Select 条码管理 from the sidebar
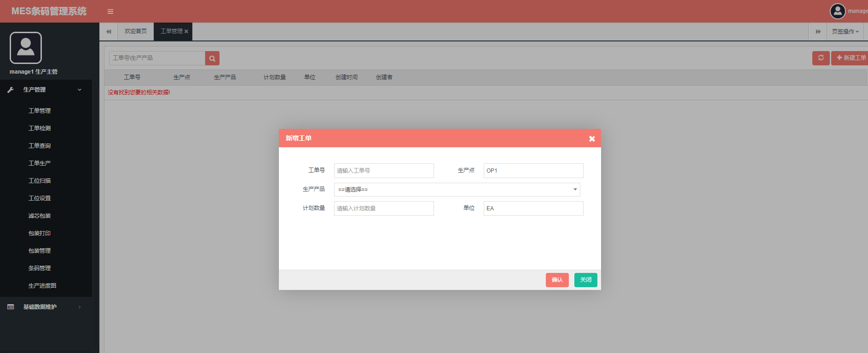 (40, 268)
